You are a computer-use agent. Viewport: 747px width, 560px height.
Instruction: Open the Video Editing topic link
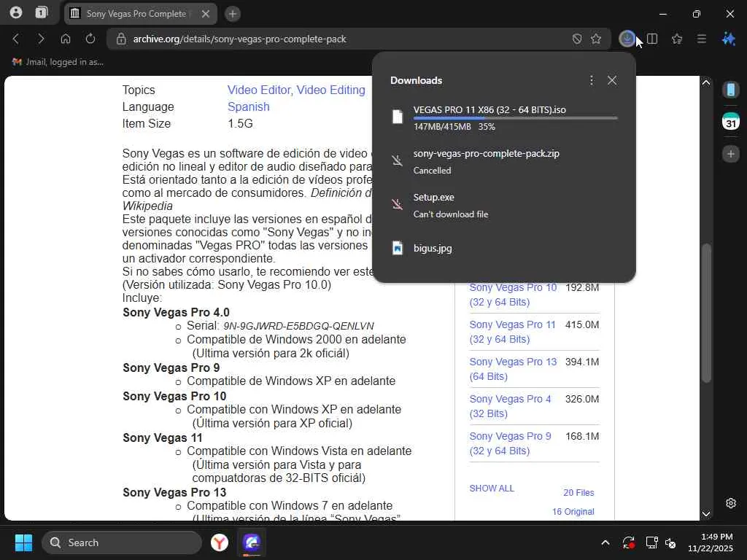(331, 90)
